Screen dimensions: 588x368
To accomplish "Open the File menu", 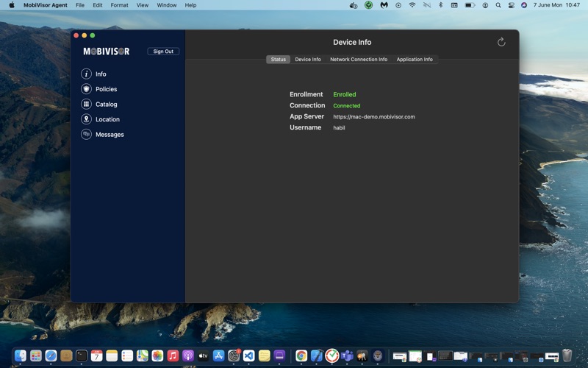I will click(x=79, y=5).
